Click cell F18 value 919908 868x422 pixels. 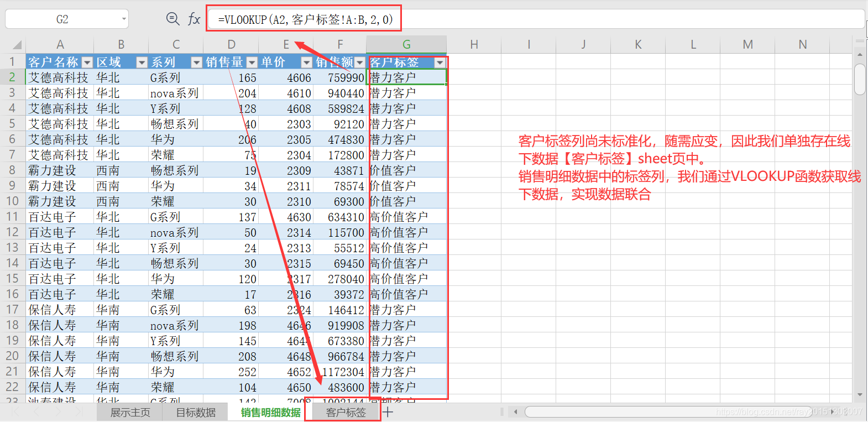339,325
